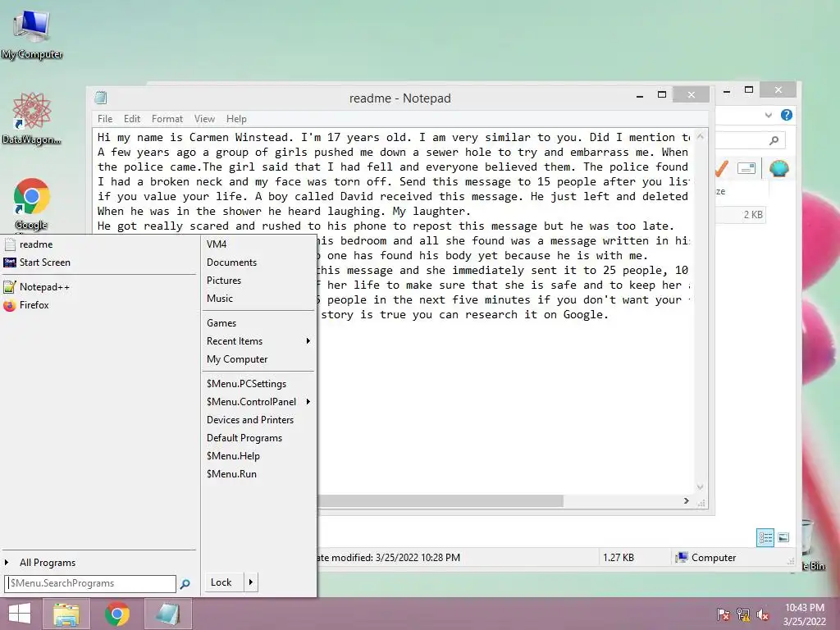Launch Notepad++ from the start menu

pyautogui.click(x=99, y=287)
